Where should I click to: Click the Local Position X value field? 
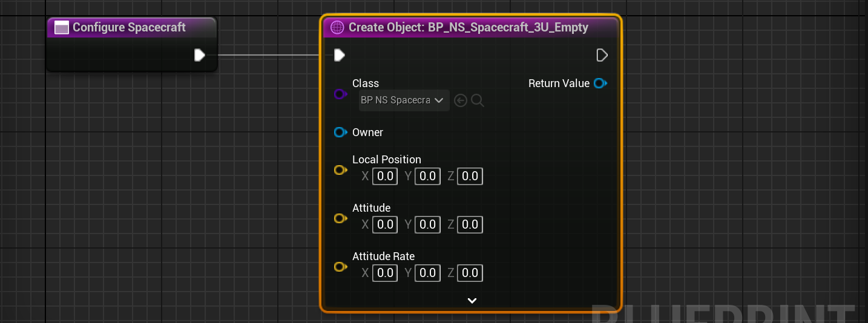(385, 176)
